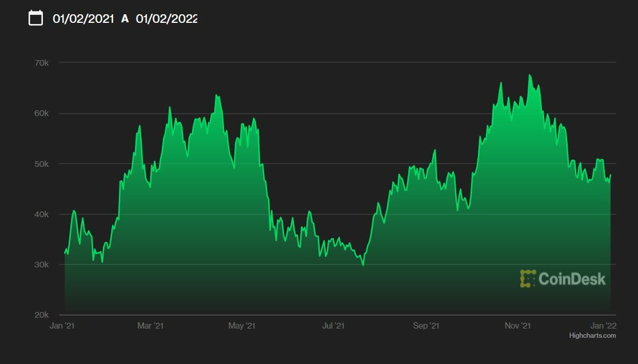Open the Highcharts.com credit link
Image resolution: width=638 pixels, height=364 pixels.
tap(592, 335)
